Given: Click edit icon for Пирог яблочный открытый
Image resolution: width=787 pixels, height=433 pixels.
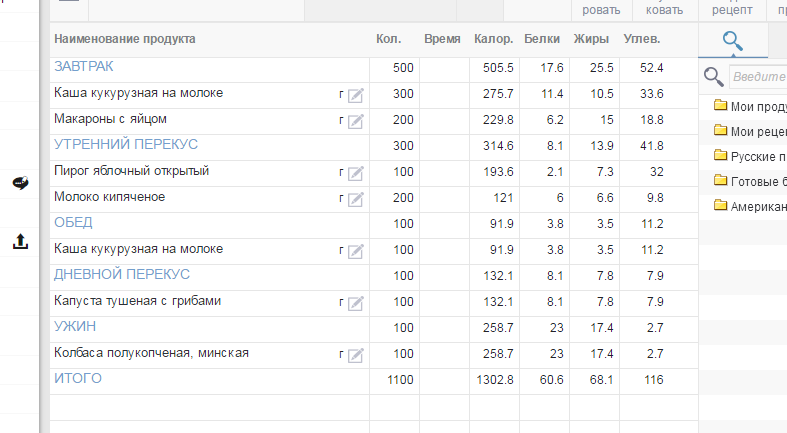Looking at the screenshot, I should tap(355, 173).
